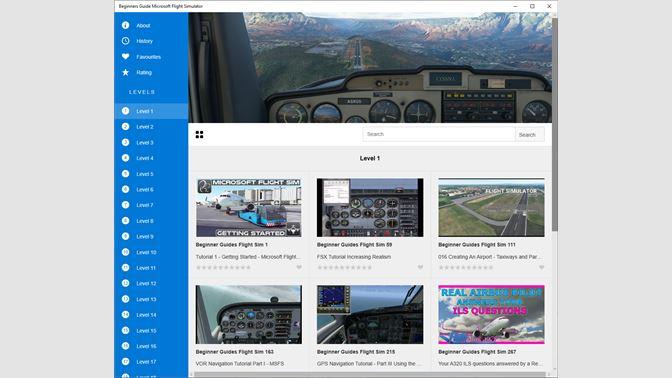The height and width of the screenshot is (378, 672).
Task: Open the Level 17 menu item
Action: click(x=151, y=362)
